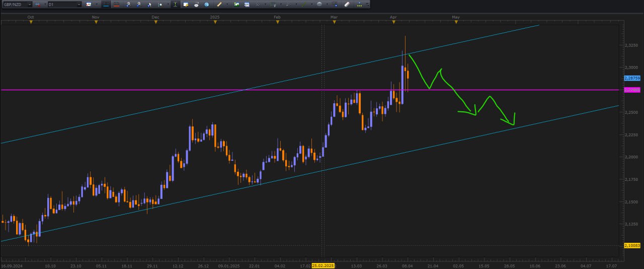Viewport: 644px width, 269px height.
Task: Click the add note label icon
Action: 186,5
